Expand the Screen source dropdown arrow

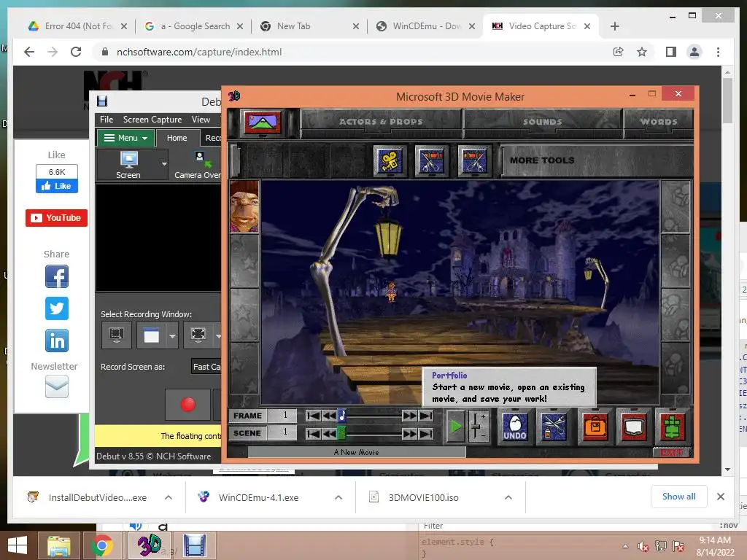coord(164,164)
